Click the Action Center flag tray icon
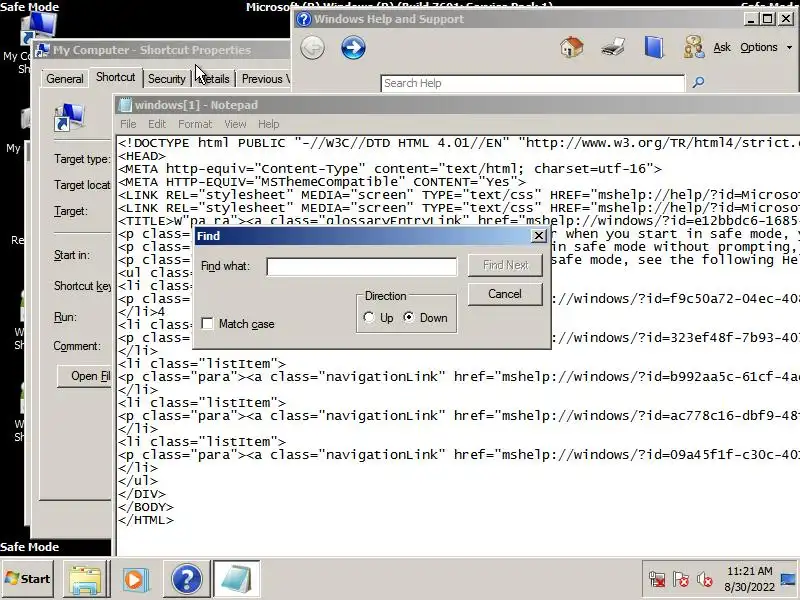 click(x=681, y=579)
